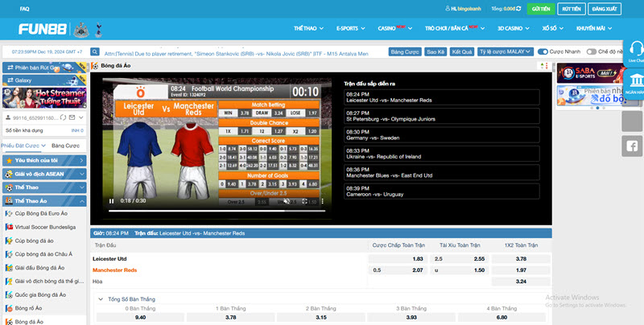The image size is (644, 325).
Task: Open the FAQ link
Action: tap(24, 9)
